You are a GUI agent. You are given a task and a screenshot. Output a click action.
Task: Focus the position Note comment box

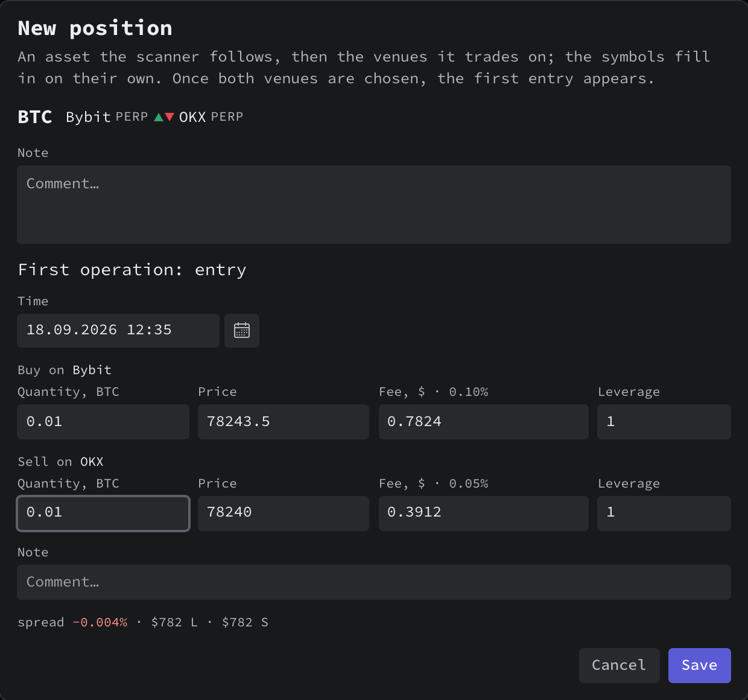(x=374, y=205)
